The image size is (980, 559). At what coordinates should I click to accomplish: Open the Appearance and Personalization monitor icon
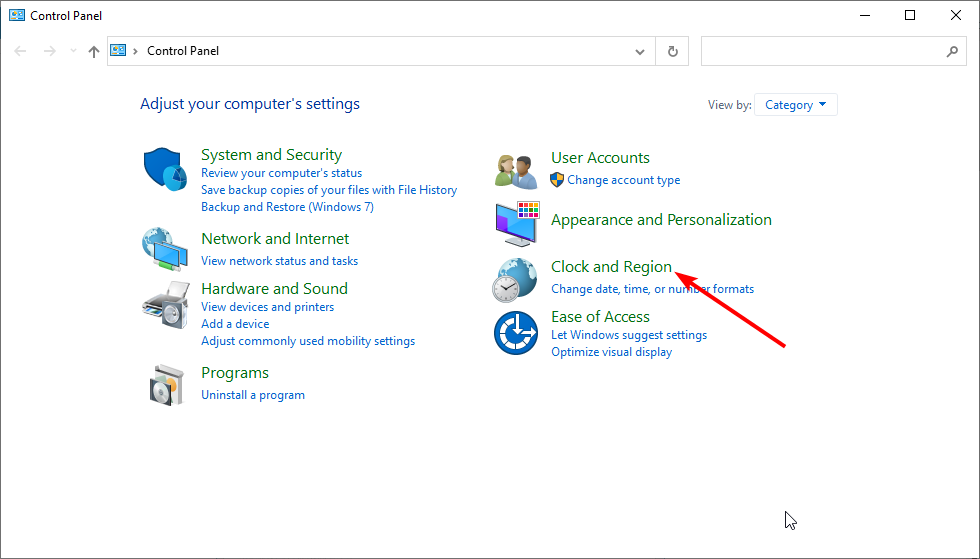[517, 223]
